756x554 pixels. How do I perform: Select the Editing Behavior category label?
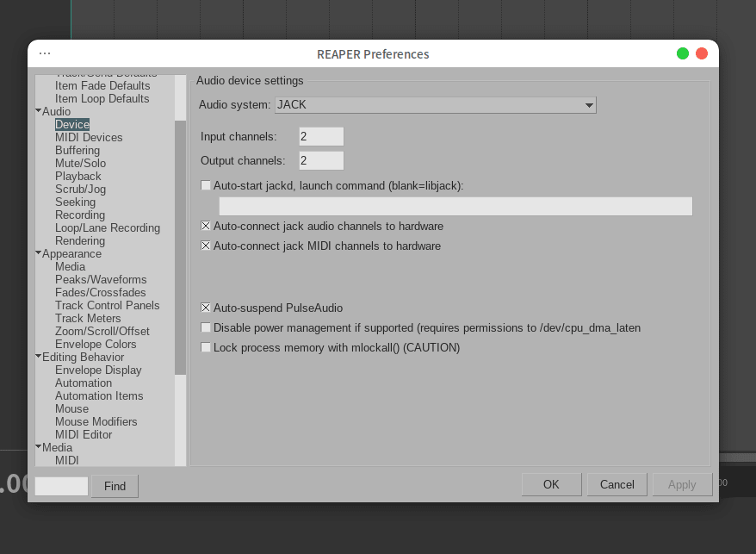(83, 357)
